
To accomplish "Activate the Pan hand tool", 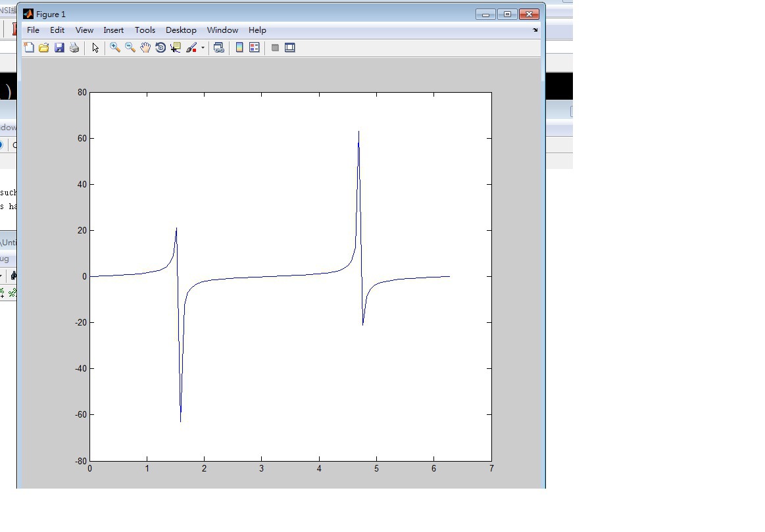I will click(145, 47).
